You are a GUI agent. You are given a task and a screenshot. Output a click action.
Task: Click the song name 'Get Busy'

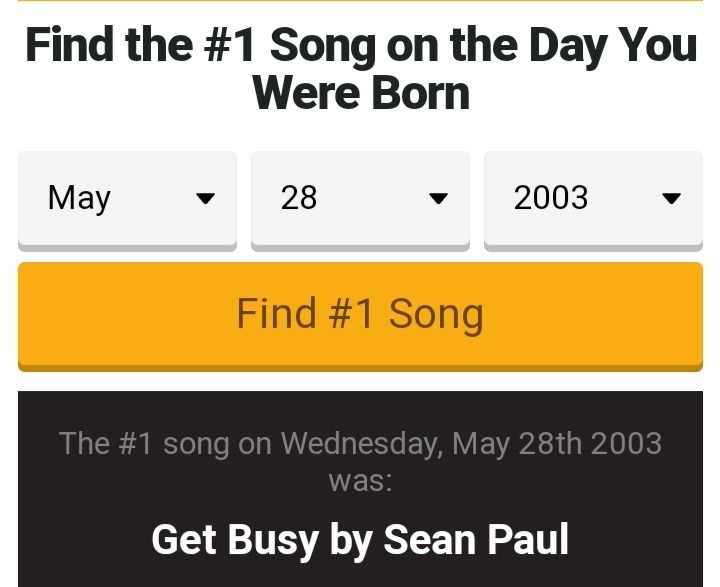(233, 540)
